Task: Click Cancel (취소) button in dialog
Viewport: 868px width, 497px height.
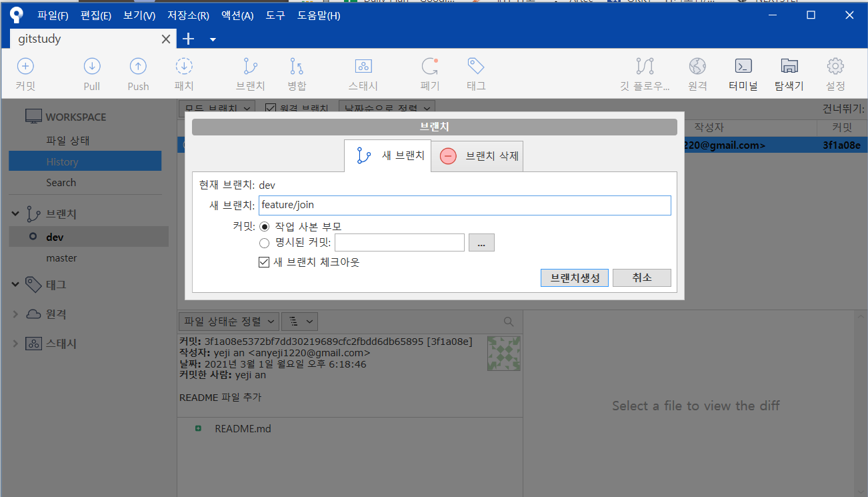Action: [x=641, y=278]
